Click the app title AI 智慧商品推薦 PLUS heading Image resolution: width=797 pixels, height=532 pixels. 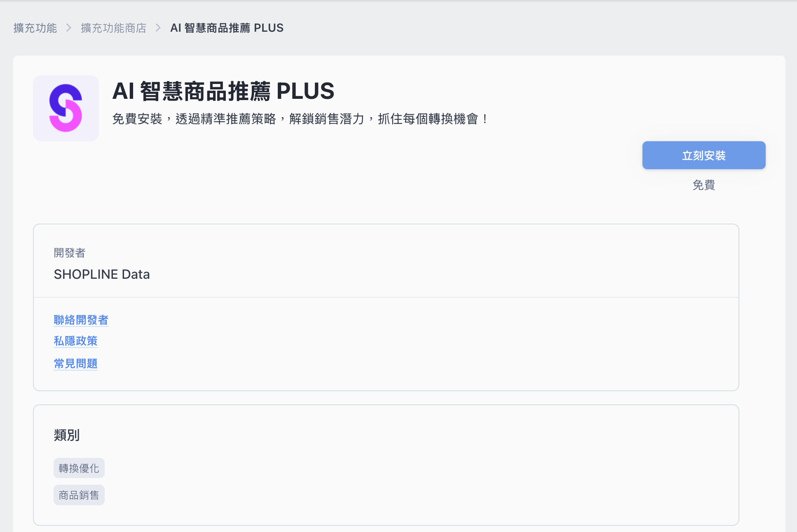pos(223,91)
